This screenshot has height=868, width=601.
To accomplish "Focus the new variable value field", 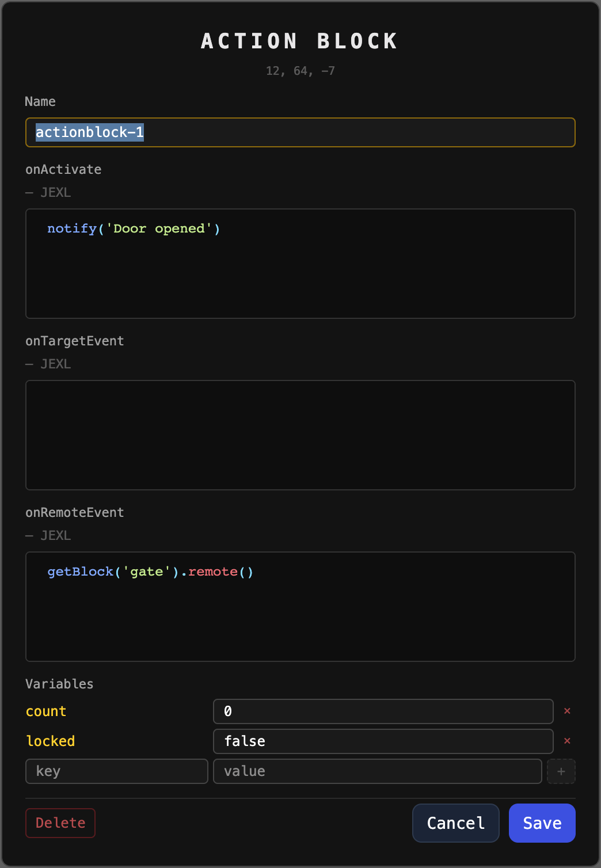I will (378, 771).
